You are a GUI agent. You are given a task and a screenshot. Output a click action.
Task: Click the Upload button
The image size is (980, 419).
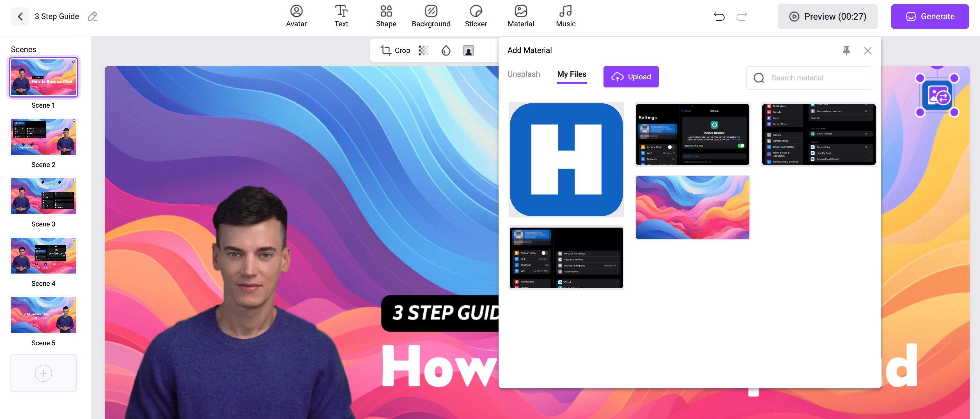click(x=631, y=77)
